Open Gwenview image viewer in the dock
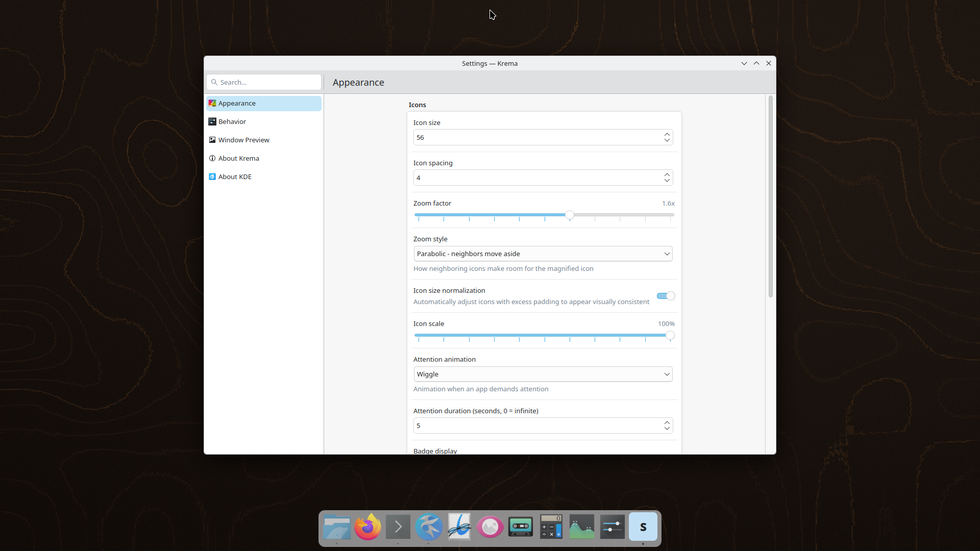This screenshot has height=551, width=980. tap(490, 527)
